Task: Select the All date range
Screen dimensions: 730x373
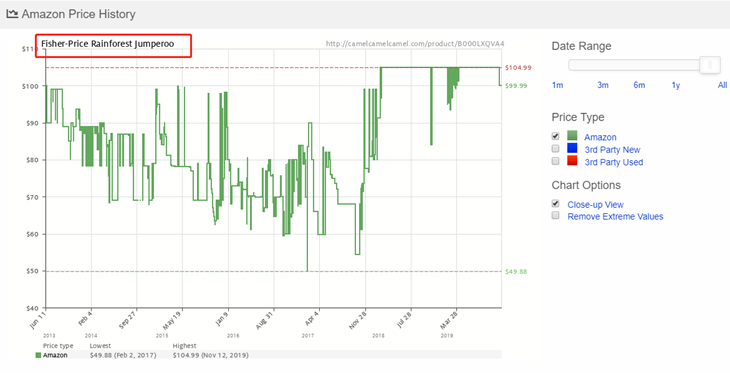Action: pyautogui.click(x=722, y=85)
